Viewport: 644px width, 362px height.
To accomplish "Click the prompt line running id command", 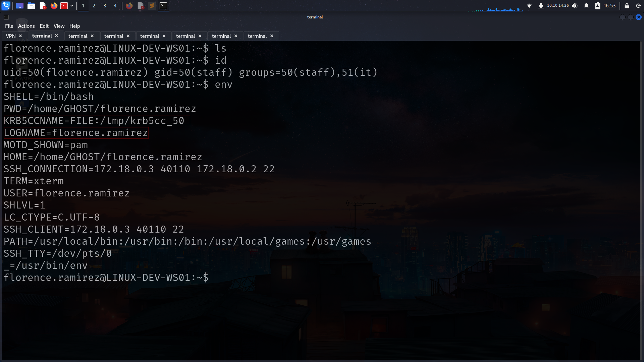I will tap(115, 60).
